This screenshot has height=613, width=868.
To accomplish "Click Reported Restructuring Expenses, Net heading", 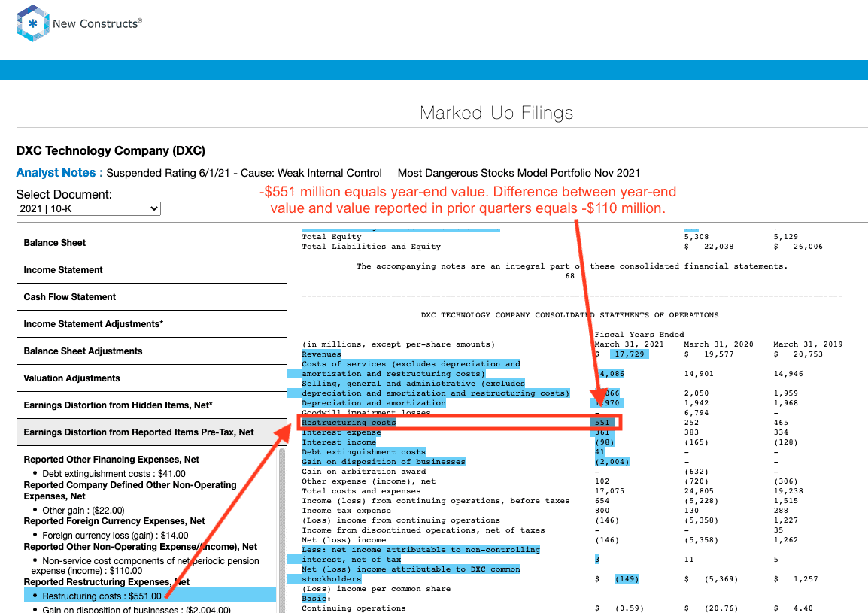I will [x=107, y=582].
